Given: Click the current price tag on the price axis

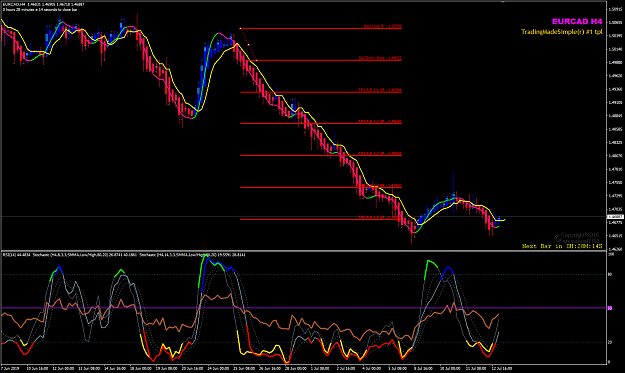Looking at the screenshot, I should [x=615, y=217].
